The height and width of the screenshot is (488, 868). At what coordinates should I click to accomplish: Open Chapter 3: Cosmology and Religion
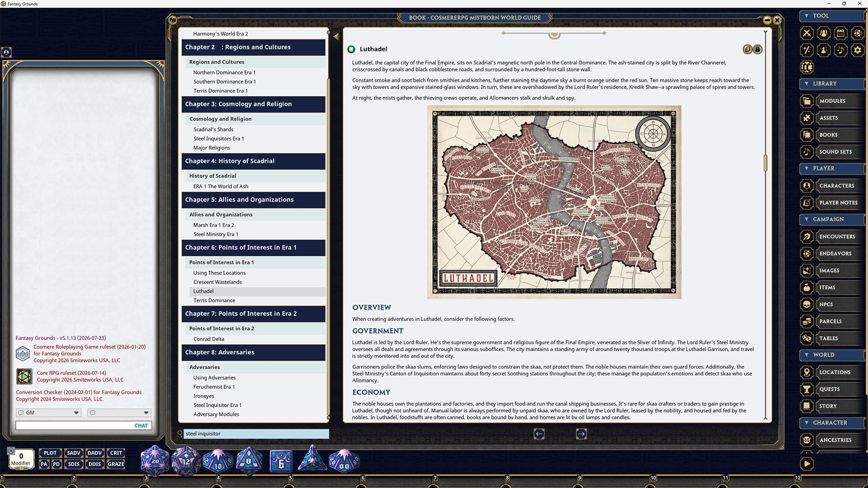[254, 104]
